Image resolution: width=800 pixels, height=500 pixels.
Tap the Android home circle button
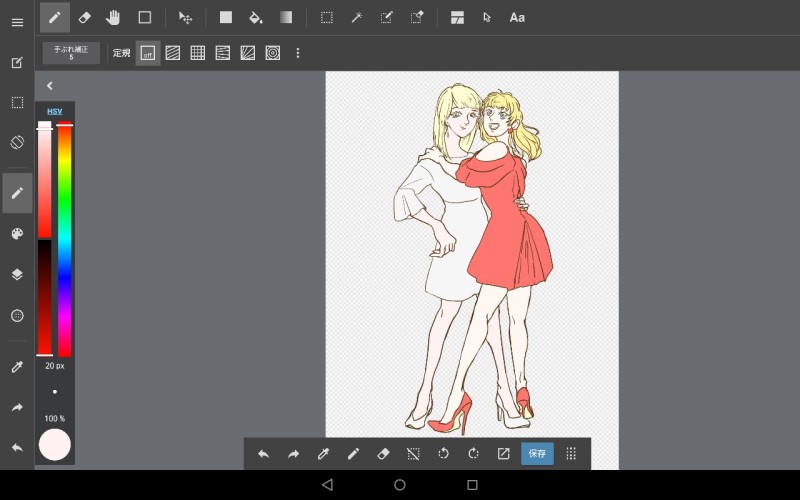point(400,485)
